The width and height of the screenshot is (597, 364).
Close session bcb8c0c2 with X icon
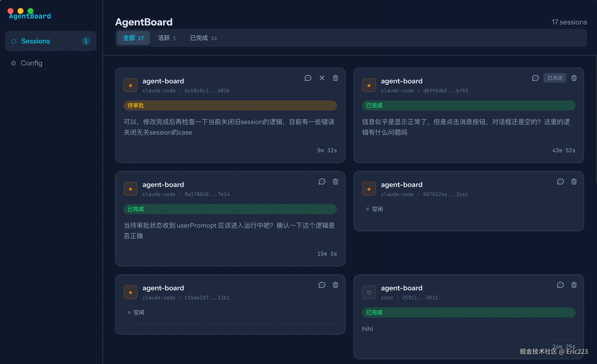click(322, 78)
